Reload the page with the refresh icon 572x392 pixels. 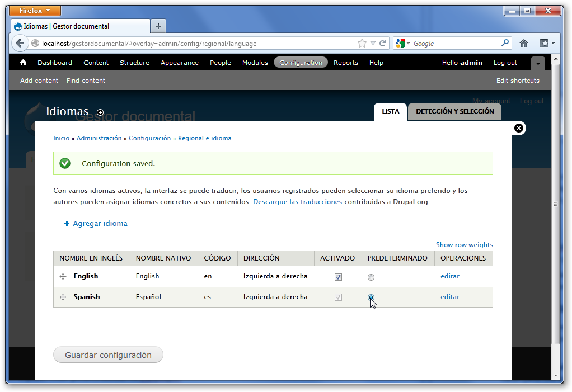coord(383,43)
